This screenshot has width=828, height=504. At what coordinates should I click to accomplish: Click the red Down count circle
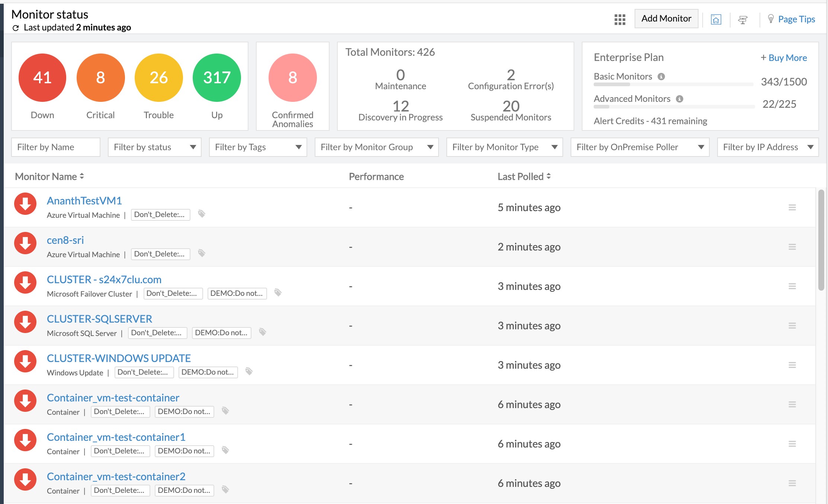point(42,78)
